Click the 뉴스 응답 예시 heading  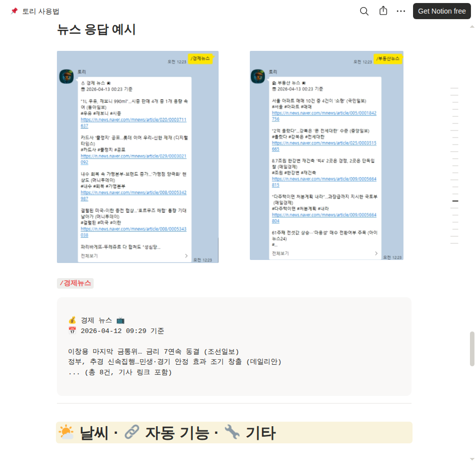tap(96, 30)
